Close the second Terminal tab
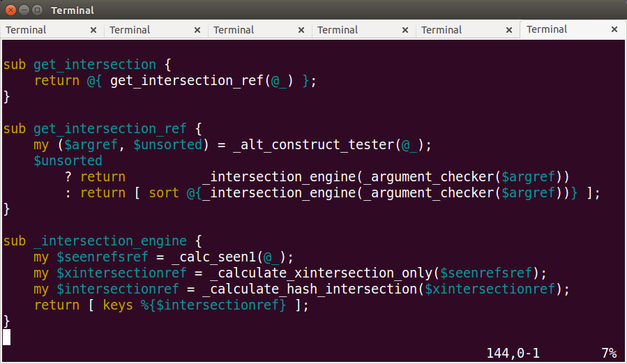 [197, 30]
